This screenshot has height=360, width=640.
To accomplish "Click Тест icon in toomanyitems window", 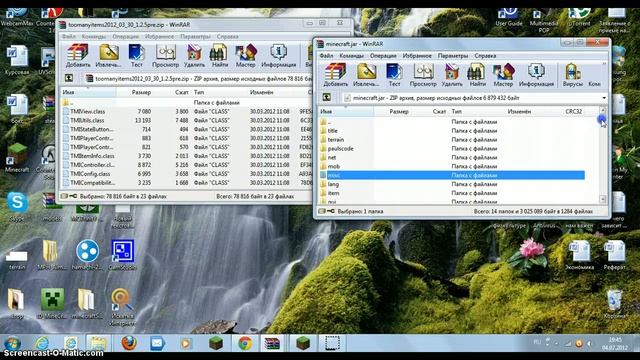I will tap(136, 56).
